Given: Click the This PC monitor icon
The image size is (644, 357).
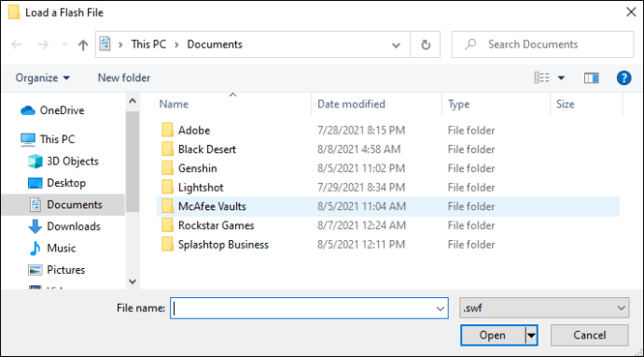Looking at the screenshot, I should point(27,139).
